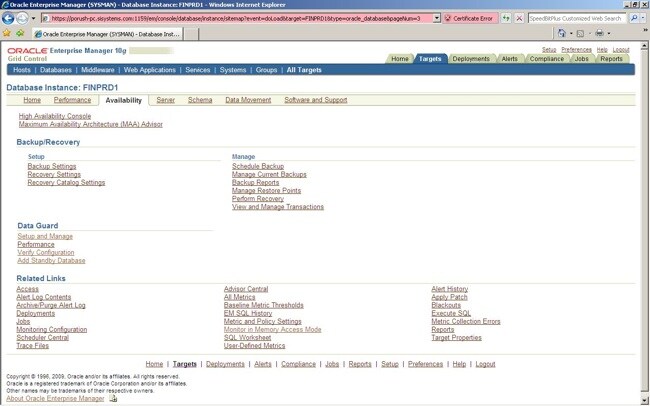Go back with the browser Back arrow
The height and width of the screenshot is (406, 650).
coord(8,18)
